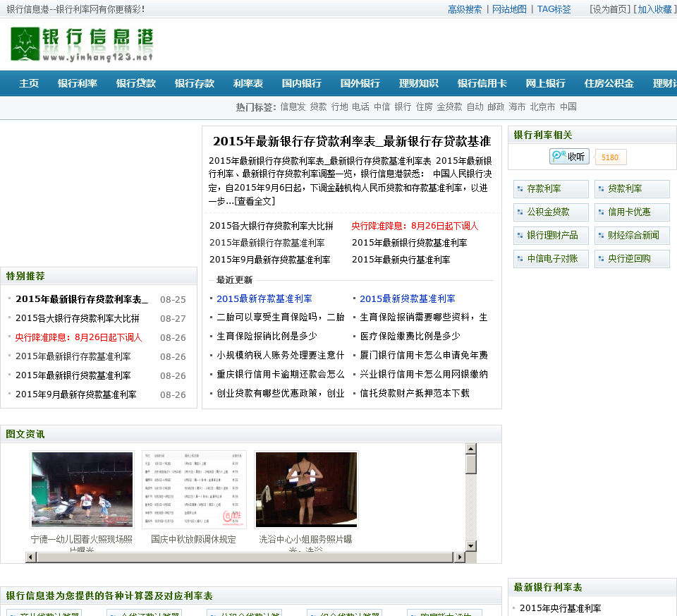Open the 网站地图 top link
The image size is (677, 616).
coord(509,9)
